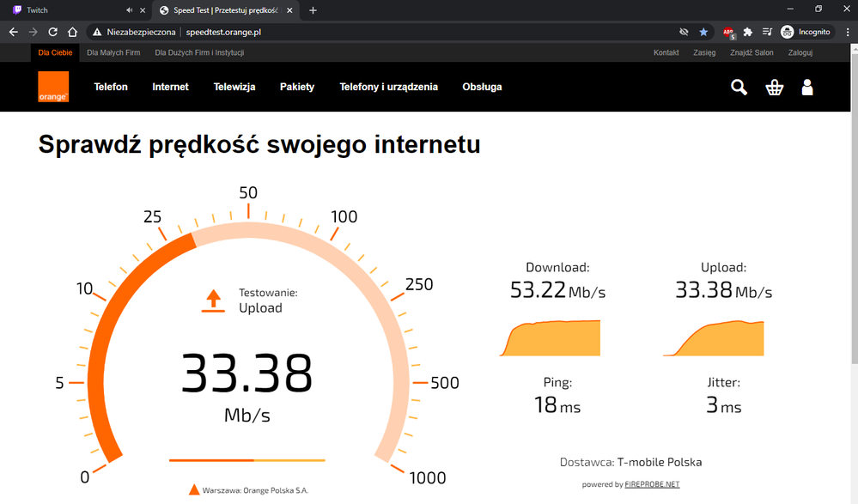Click the Upload speed graph
Screen dimensions: 858x504
[714, 338]
